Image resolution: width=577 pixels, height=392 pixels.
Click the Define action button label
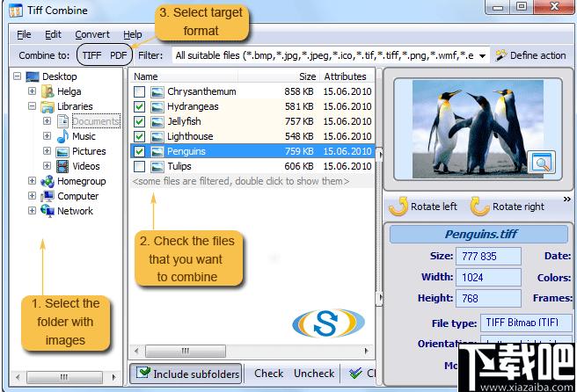tap(538, 55)
